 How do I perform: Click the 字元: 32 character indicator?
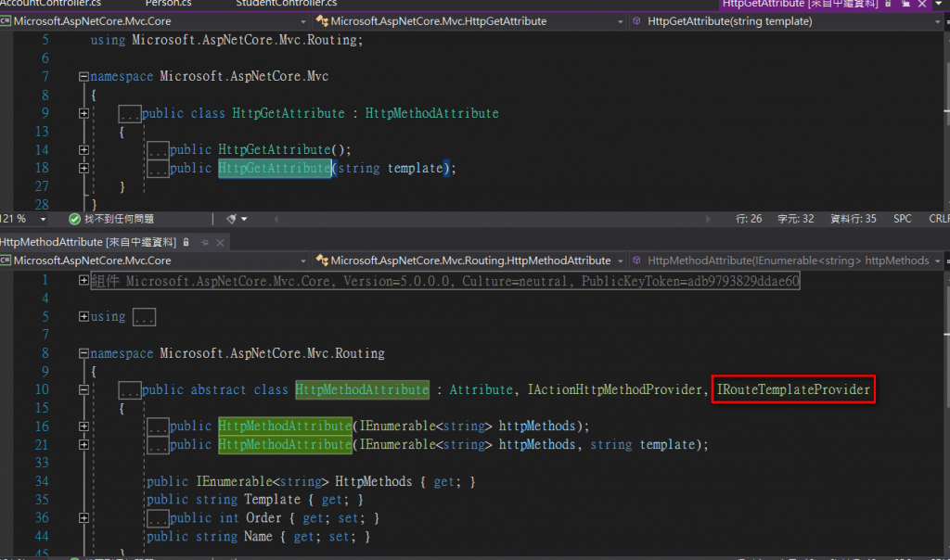[795, 219]
